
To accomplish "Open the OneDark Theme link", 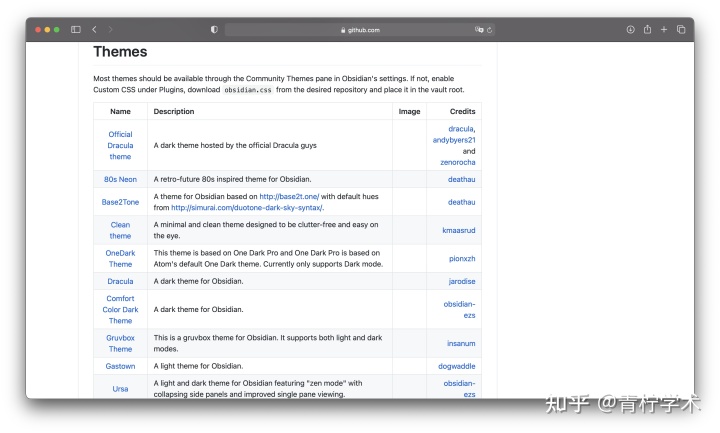I will pyautogui.click(x=120, y=259).
